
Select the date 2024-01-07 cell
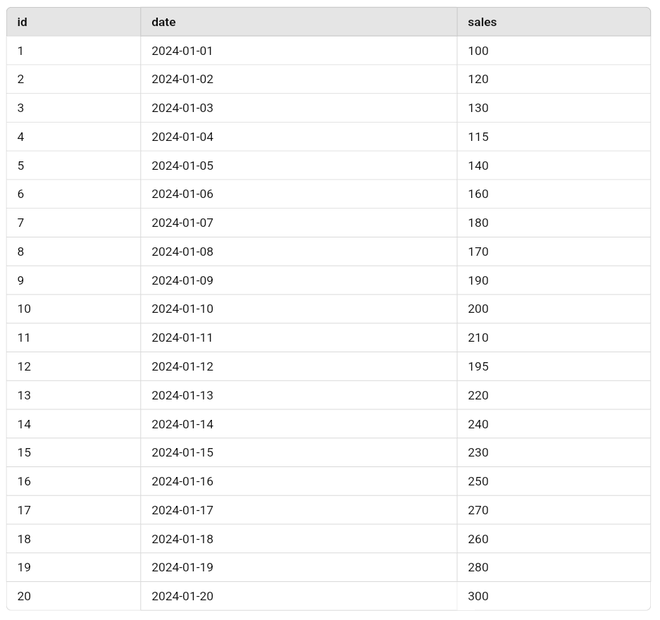(x=182, y=223)
